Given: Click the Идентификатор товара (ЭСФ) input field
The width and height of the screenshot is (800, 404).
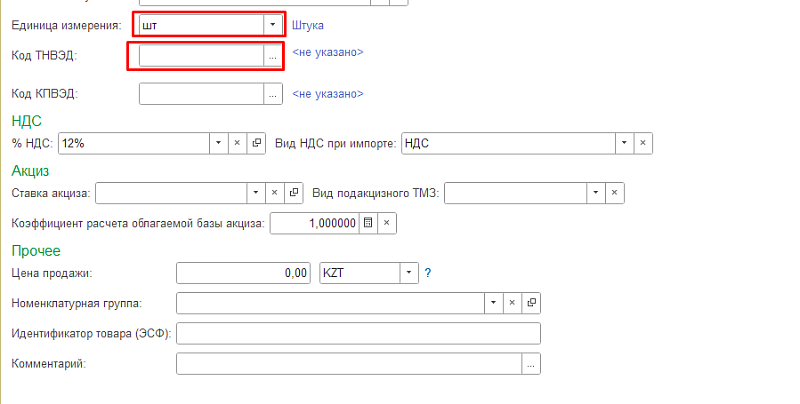Looking at the screenshot, I should pos(357,333).
